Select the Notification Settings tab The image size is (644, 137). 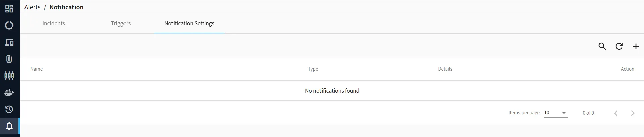coord(189,23)
